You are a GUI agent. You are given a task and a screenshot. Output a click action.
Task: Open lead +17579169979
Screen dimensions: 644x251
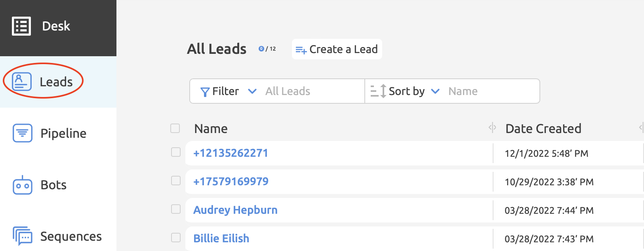click(231, 181)
